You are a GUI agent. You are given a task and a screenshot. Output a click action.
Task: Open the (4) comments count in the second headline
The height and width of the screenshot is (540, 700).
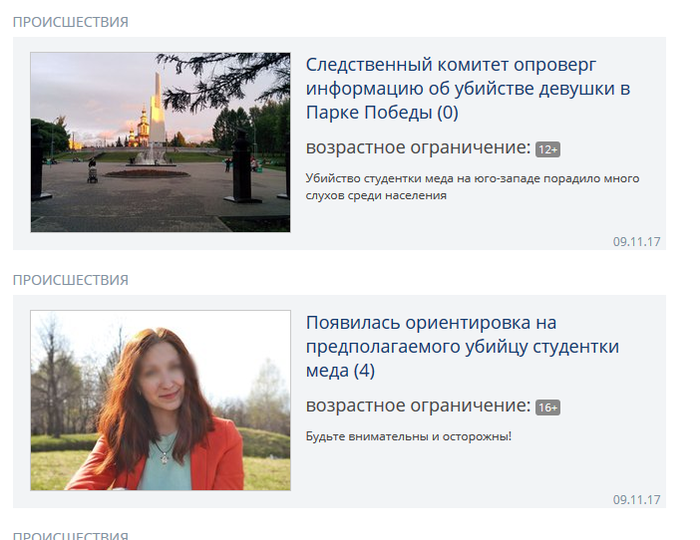coord(364,371)
